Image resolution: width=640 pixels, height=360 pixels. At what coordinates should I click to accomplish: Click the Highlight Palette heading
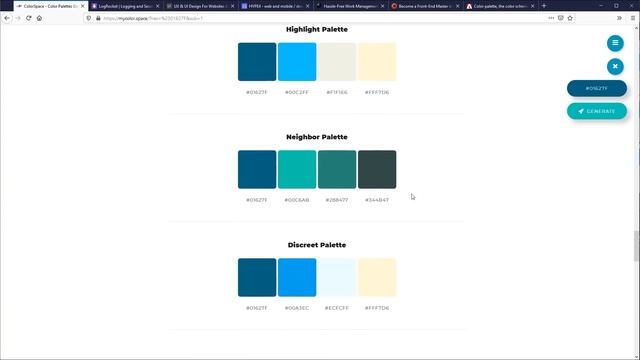click(x=317, y=29)
